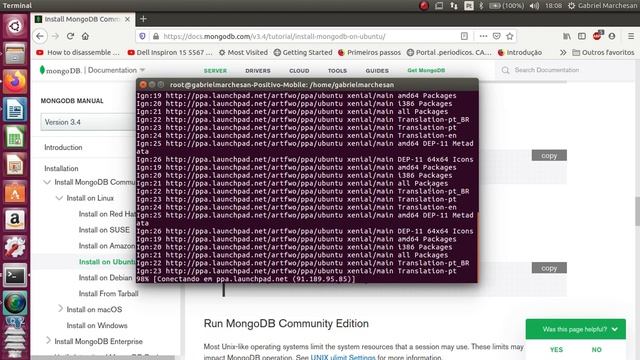
Task: Show Firefox sidebar icon
Action: 582,36
